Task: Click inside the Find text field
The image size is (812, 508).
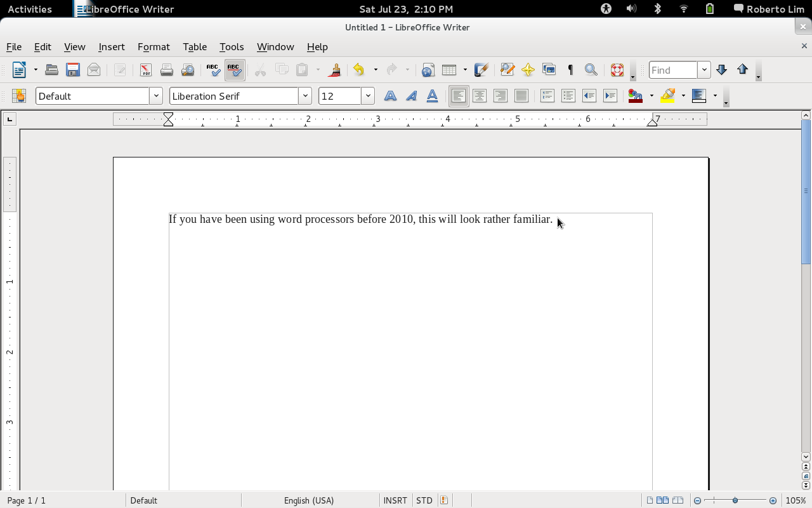Action: [674, 70]
